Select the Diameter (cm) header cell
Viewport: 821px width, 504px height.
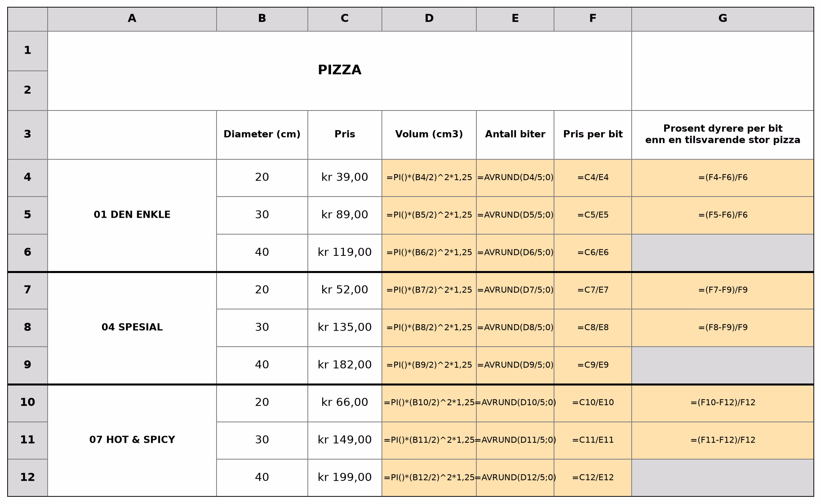coord(262,135)
